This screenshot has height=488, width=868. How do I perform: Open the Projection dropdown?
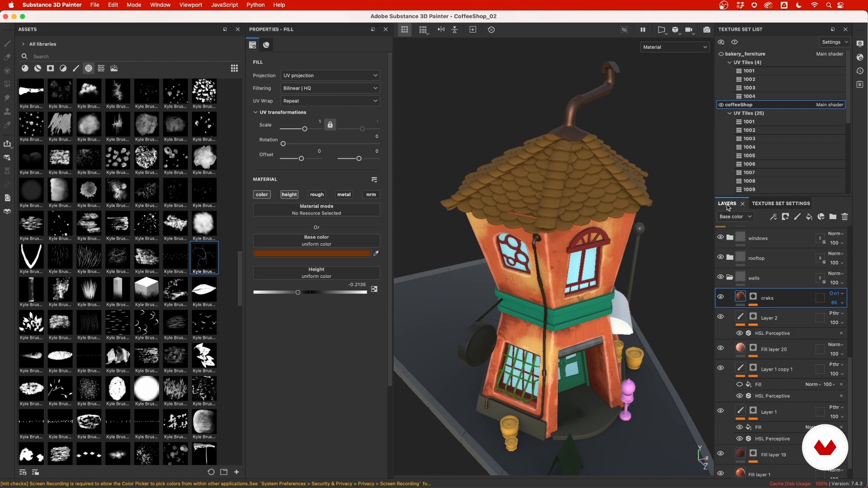tap(330, 75)
